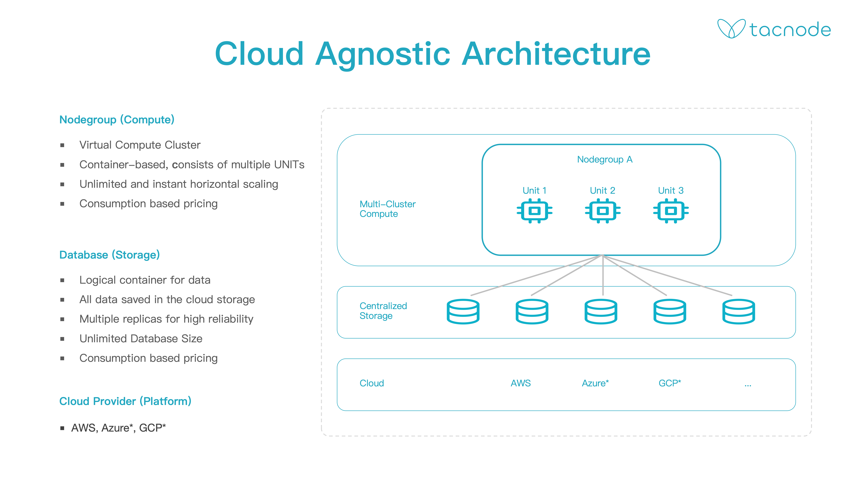The width and height of the screenshot is (868, 488).
Task: Select the Unit 3 chip icon
Action: click(671, 211)
